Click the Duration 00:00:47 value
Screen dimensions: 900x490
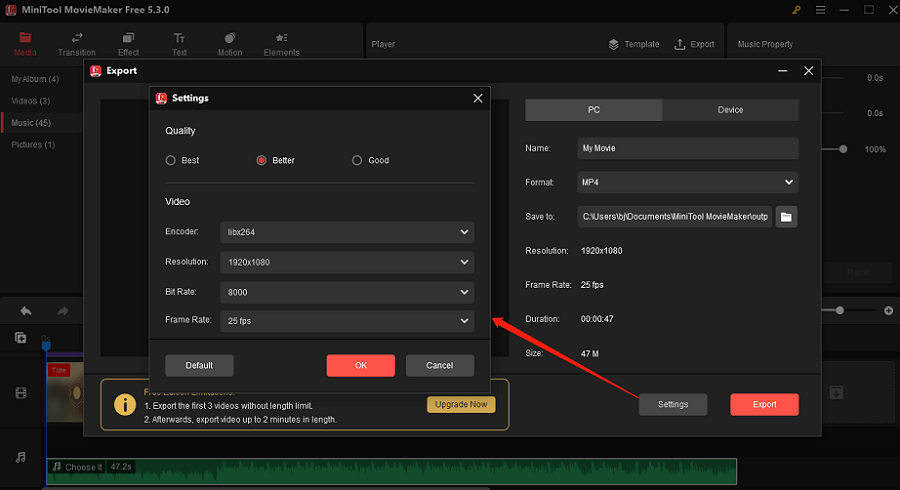[597, 319]
